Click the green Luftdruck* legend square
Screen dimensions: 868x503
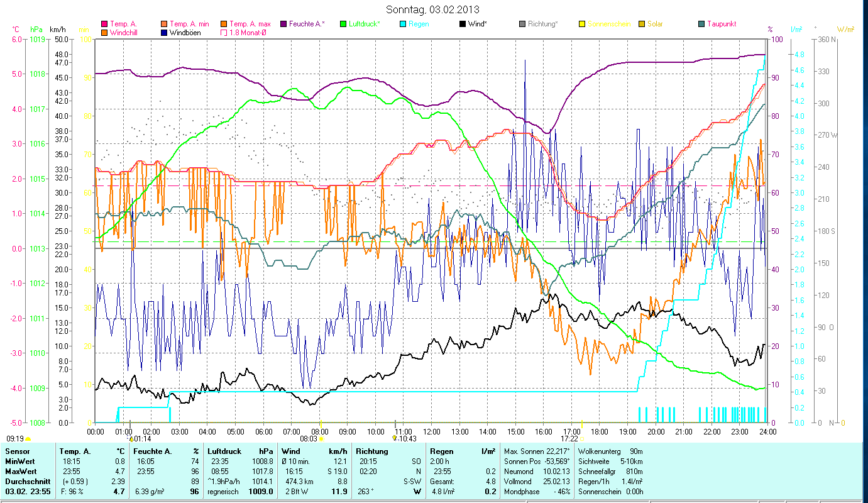[x=343, y=24]
